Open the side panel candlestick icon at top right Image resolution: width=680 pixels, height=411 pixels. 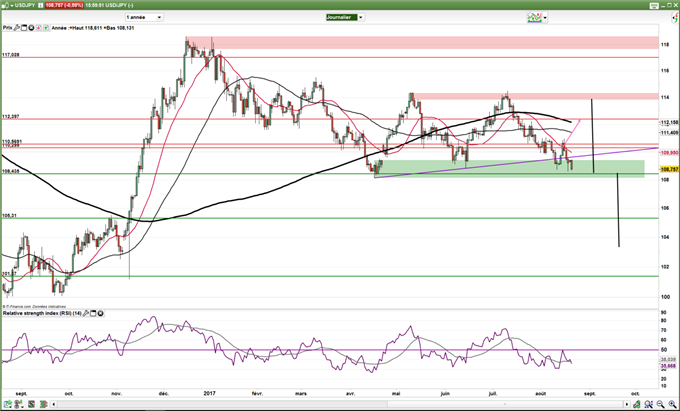click(675, 17)
